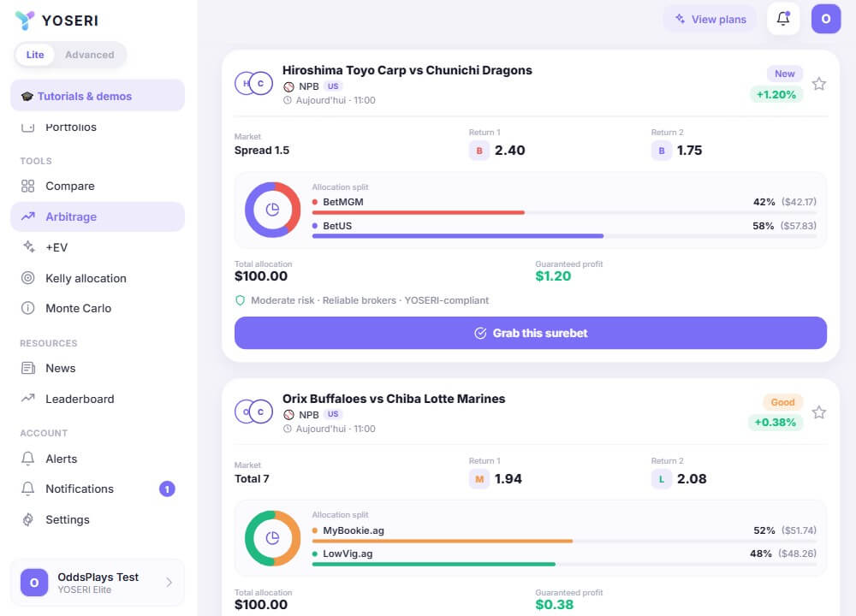The height and width of the screenshot is (616, 856).
Task: Switch to Advanced mode
Action: [90, 55]
